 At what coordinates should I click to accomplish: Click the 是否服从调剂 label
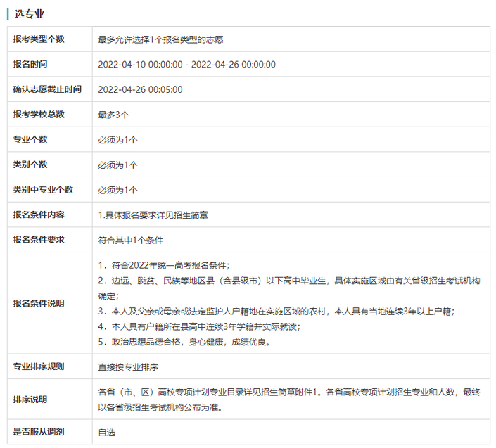point(39,432)
